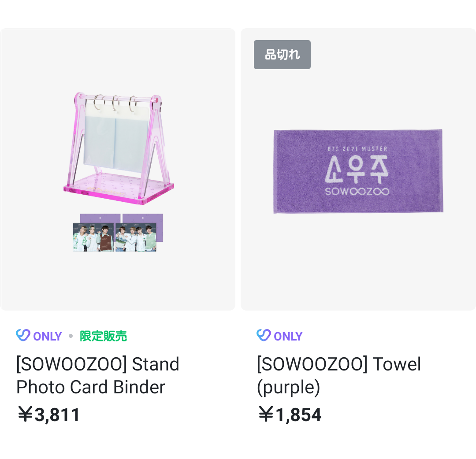This screenshot has height=459, width=476.
Task: Open the Stand Photo Card Binder product image
Action: 117,169
